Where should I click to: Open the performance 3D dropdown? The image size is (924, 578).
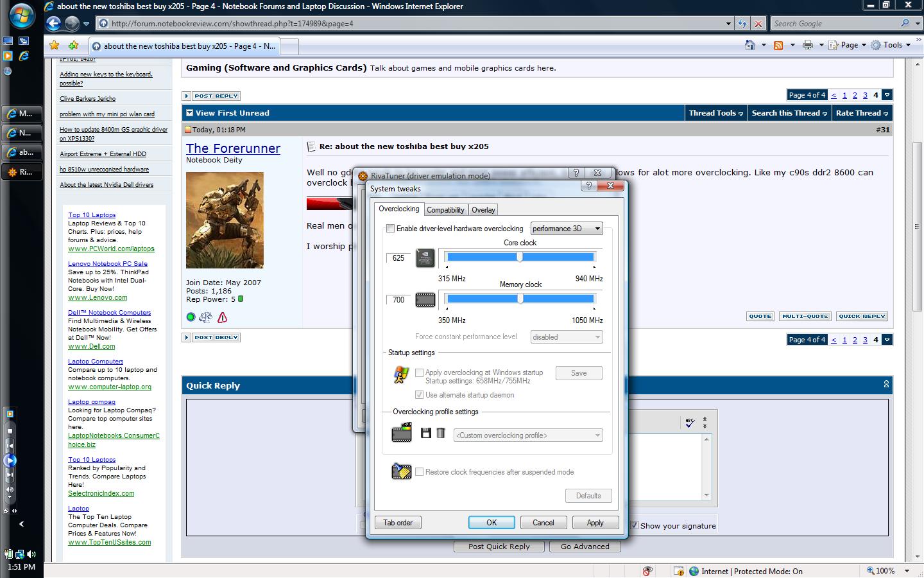[x=567, y=229]
